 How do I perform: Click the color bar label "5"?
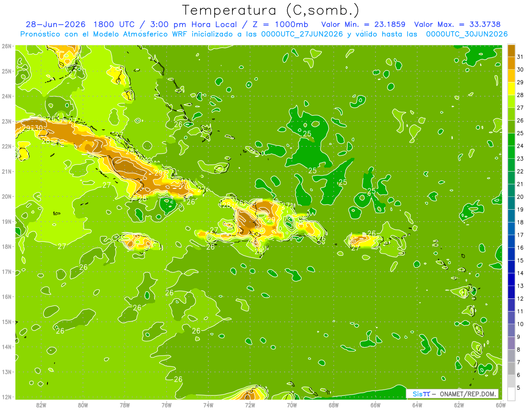(519, 388)
